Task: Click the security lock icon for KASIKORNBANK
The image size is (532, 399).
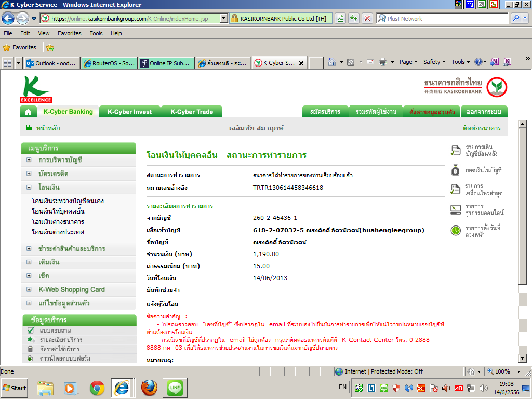Action: coord(234,18)
